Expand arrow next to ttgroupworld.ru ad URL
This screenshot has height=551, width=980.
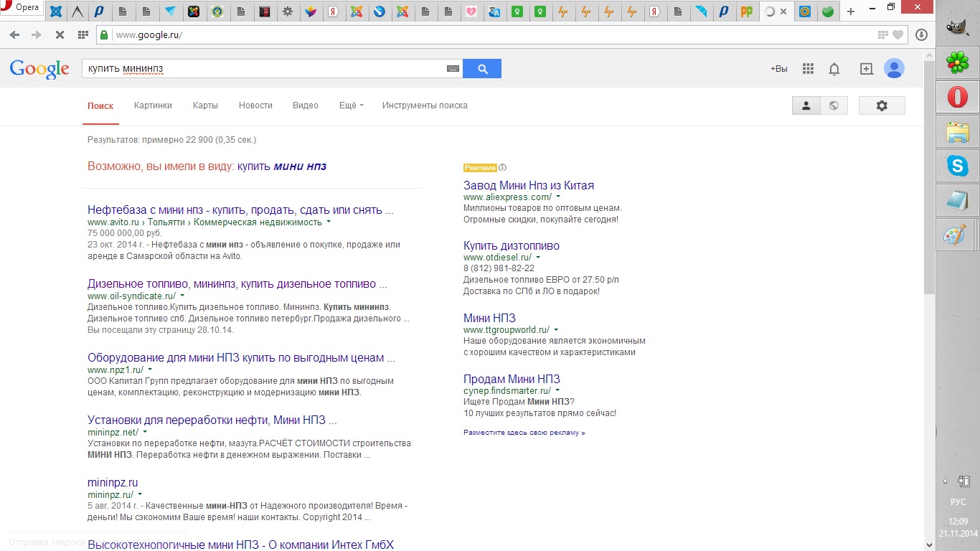click(556, 330)
